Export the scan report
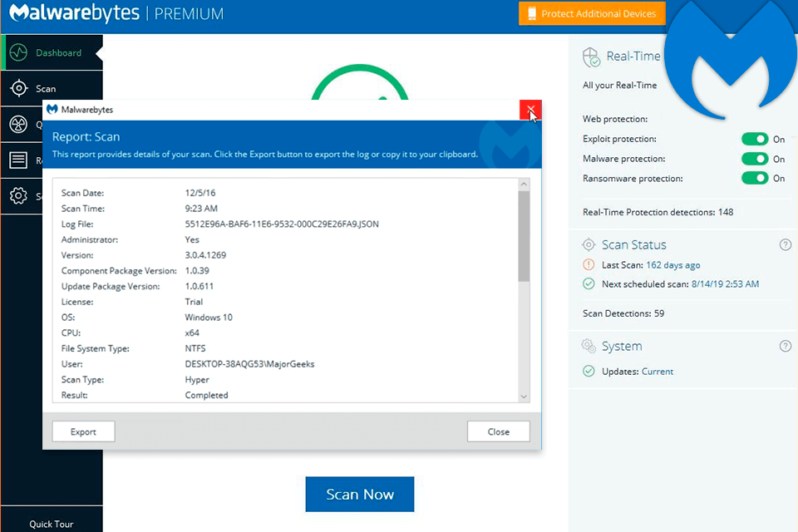The width and height of the screenshot is (798, 532). coord(83,431)
